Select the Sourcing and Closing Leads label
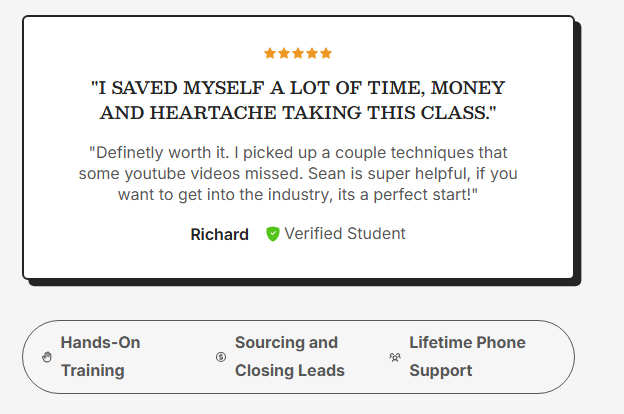 [x=289, y=356]
